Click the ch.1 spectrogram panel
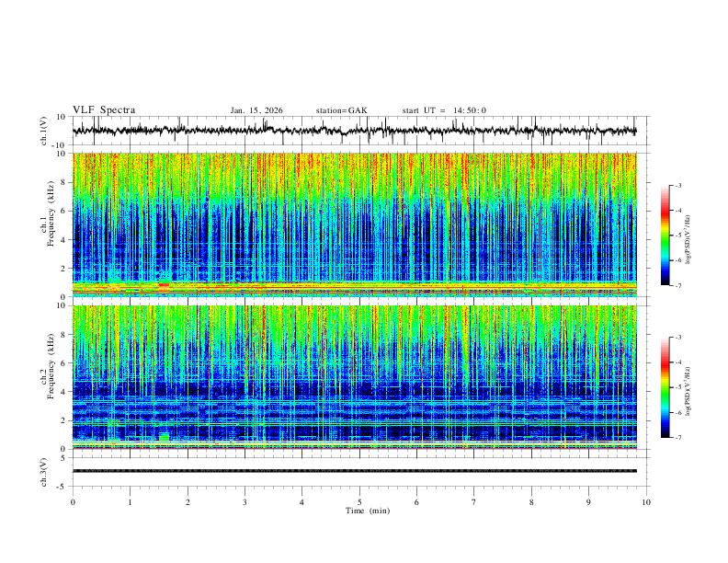The width and height of the screenshot is (728, 563). click(x=354, y=224)
